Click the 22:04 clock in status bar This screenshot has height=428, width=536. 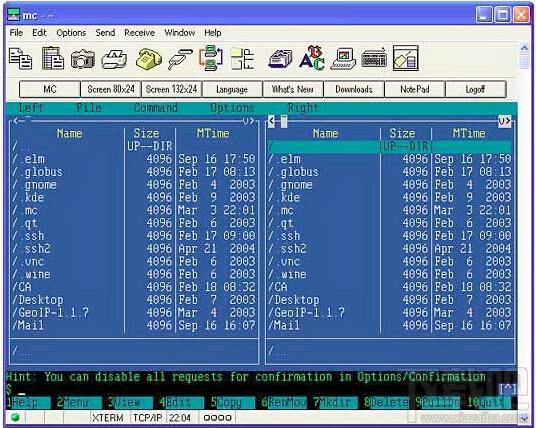pos(180,418)
